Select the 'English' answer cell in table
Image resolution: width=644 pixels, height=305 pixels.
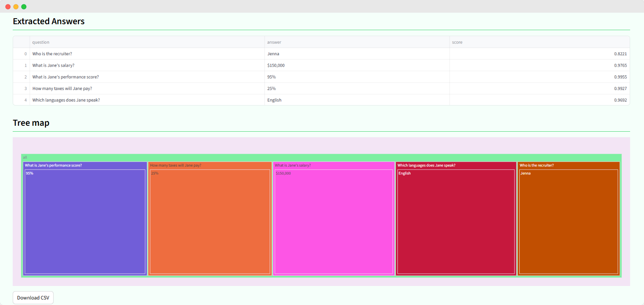click(x=357, y=100)
